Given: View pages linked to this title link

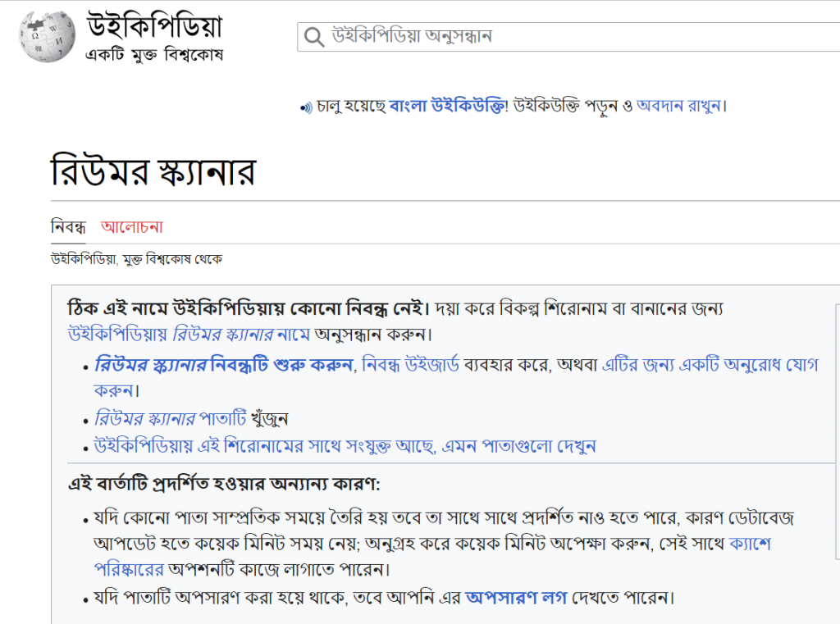Looking at the screenshot, I should [345, 446].
